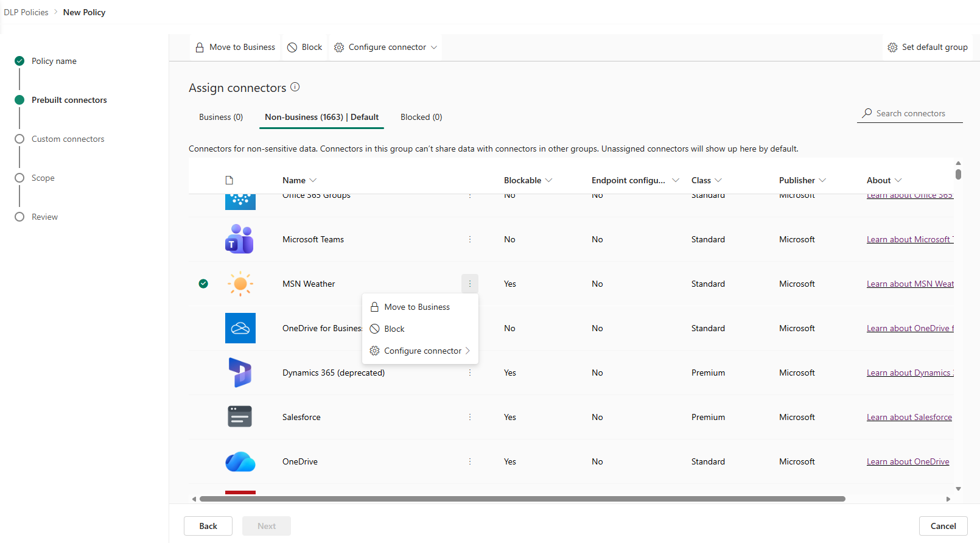Expand the About column dropdown
The height and width of the screenshot is (543, 980).
pos(898,180)
